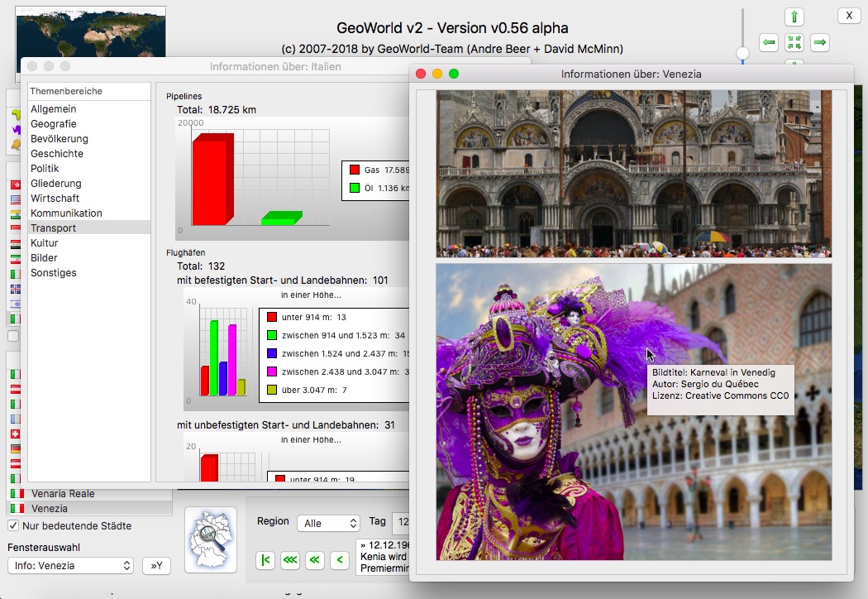
Task: Toggle unlabeled checkbox below the country flag list
Action: pyautogui.click(x=13, y=336)
